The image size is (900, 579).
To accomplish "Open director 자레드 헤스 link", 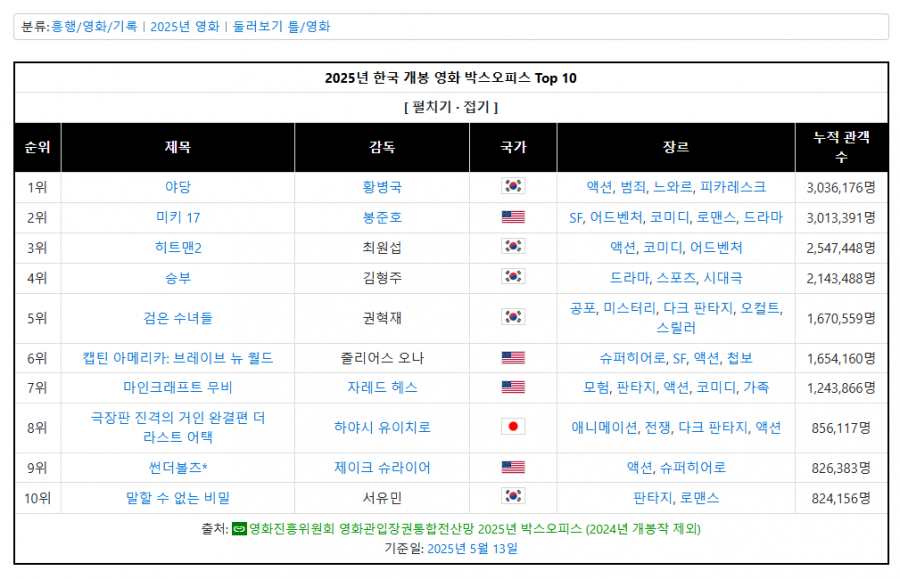I will [382, 388].
